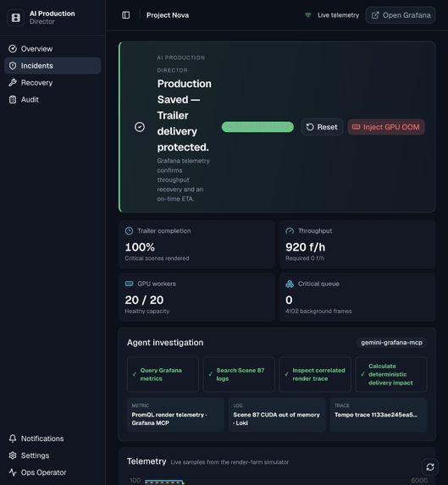Click the green delivery progress bar
The image size is (448, 485).
[x=257, y=127]
